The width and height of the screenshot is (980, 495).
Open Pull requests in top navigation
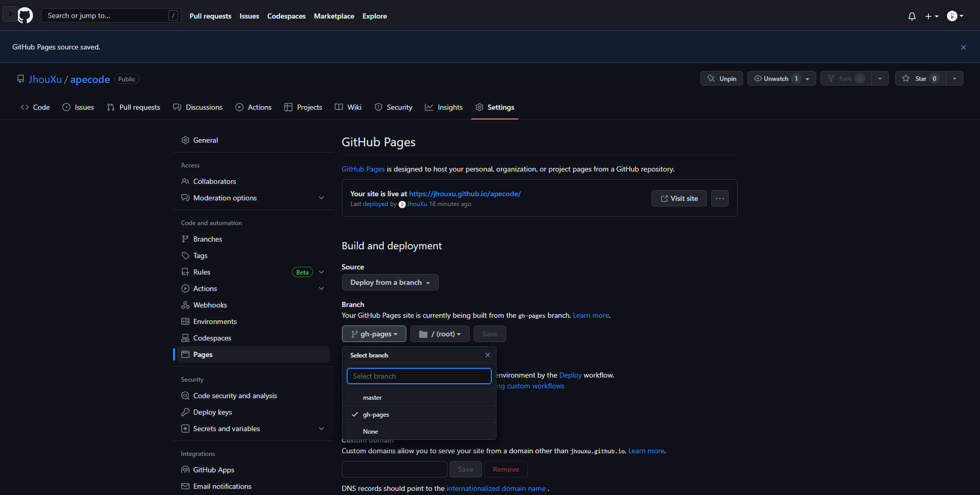[210, 16]
